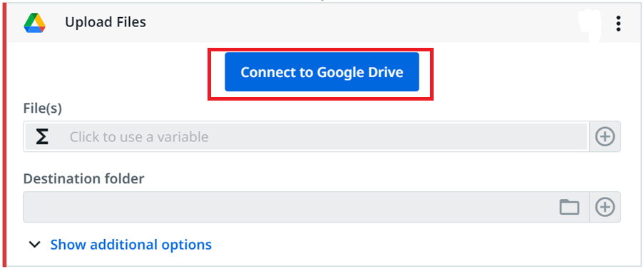Image resolution: width=644 pixels, height=269 pixels.
Task: Select the File(s) field label
Action: click(x=43, y=109)
